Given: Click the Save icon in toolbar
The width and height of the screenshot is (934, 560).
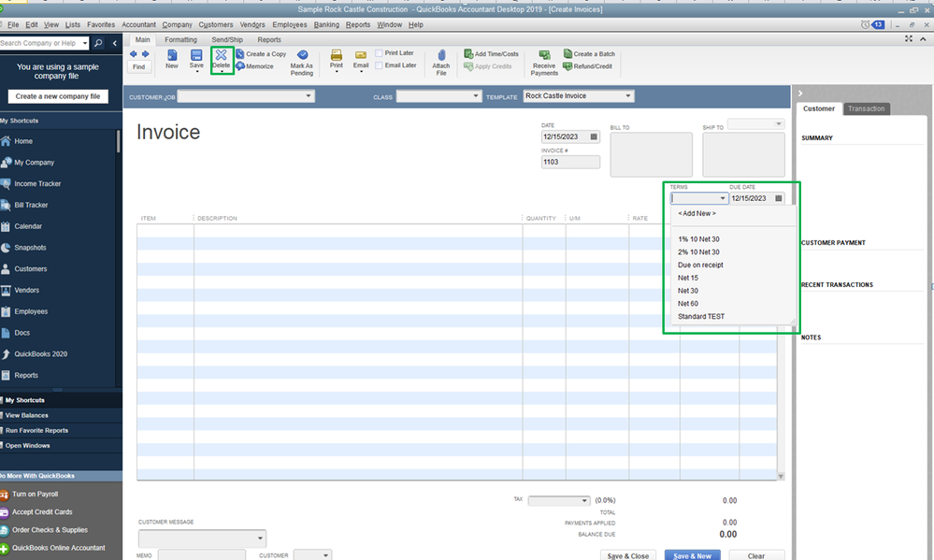Looking at the screenshot, I should [x=196, y=55].
